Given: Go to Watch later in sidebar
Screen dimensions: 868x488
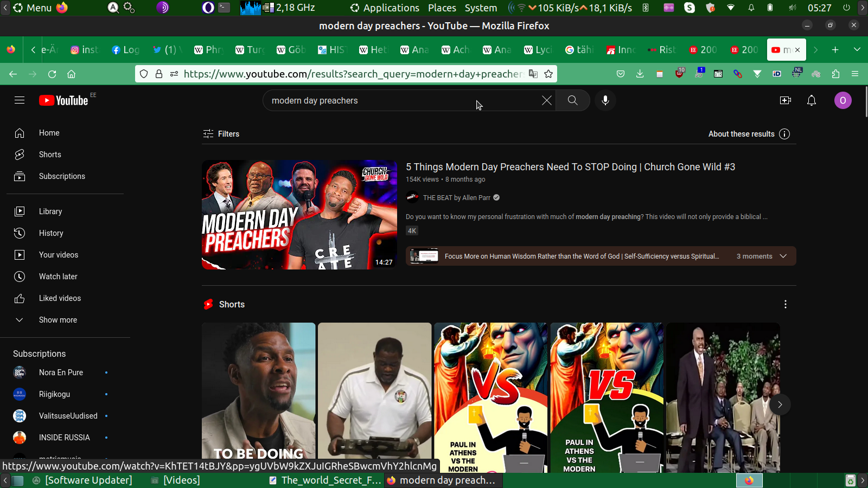Looking at the screenshot, I should (58, 277).
